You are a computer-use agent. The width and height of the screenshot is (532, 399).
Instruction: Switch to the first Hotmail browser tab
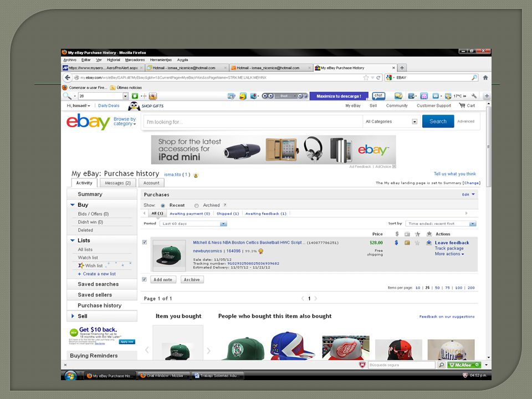(187, 68)
